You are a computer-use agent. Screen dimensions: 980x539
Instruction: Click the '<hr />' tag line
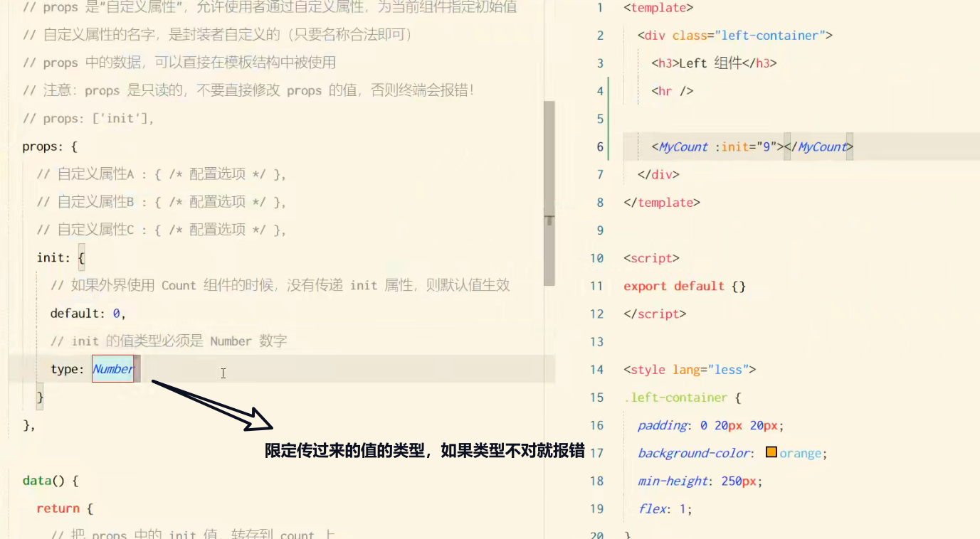pos(672,91)
